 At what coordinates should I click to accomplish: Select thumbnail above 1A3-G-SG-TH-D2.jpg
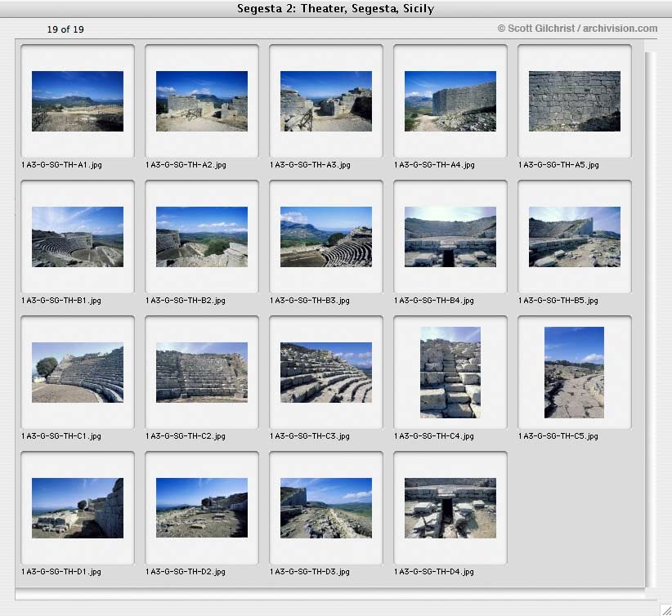[202, 508]
